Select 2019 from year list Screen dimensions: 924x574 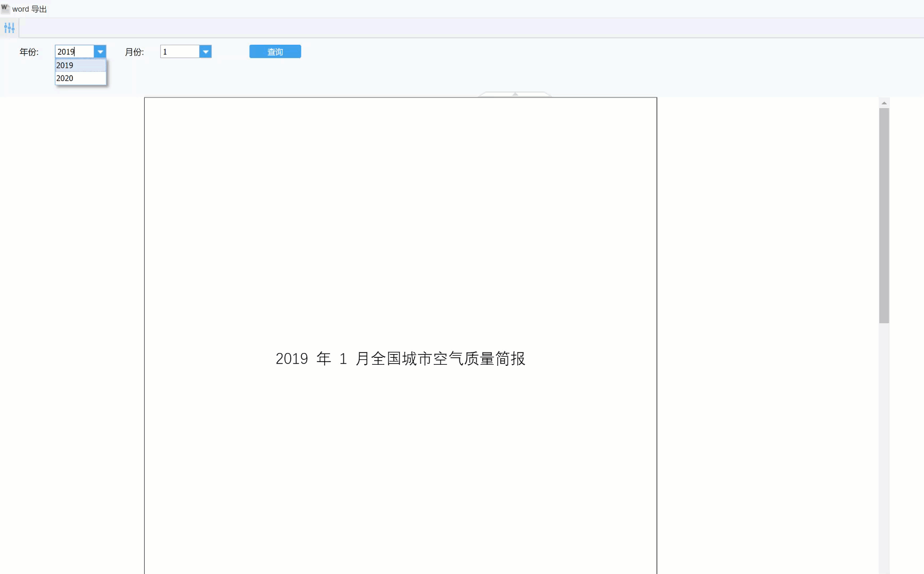pos(80,65)
